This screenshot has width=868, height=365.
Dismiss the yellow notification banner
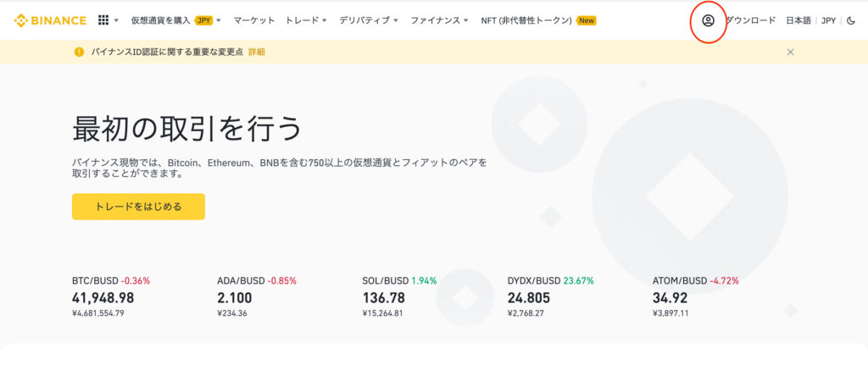click(791, 52)
